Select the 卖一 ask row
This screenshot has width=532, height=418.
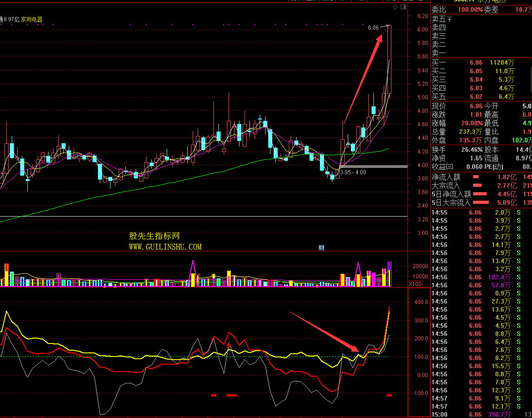point(481,53)
